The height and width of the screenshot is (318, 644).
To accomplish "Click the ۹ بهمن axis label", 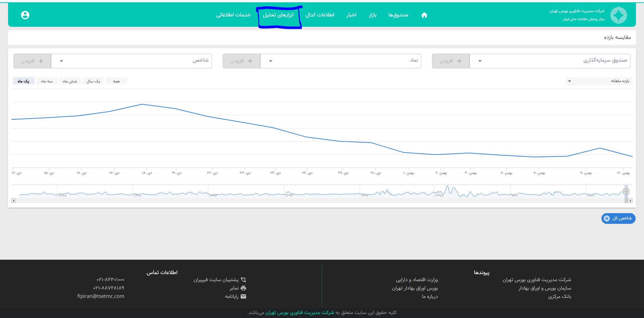I will 586,173.
